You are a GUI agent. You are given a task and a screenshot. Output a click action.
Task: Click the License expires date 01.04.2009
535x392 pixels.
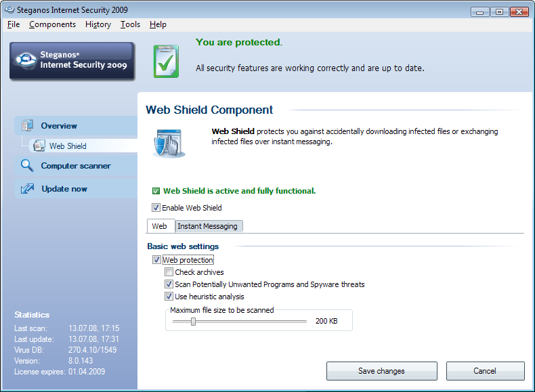pos(87,372)
